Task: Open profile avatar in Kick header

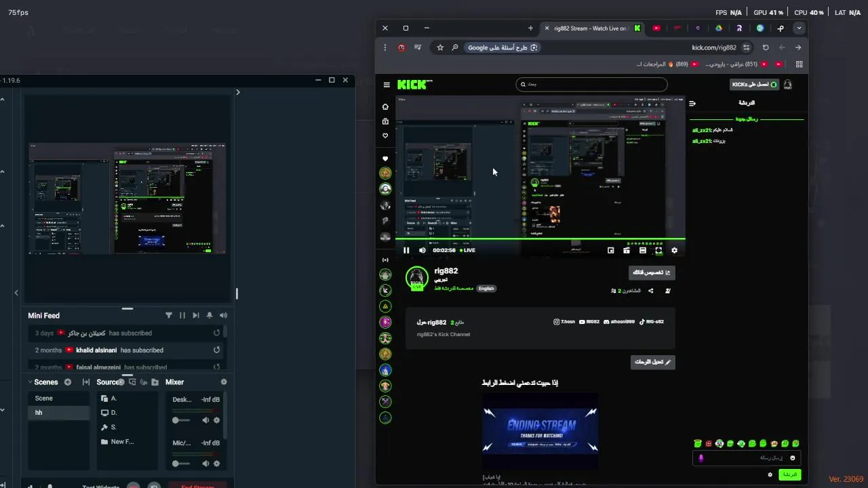Action: [787, 85]
